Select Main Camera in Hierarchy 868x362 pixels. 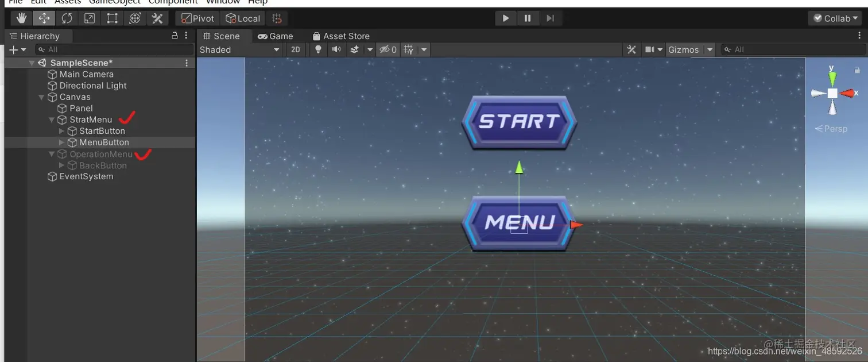tap(86, 74)
